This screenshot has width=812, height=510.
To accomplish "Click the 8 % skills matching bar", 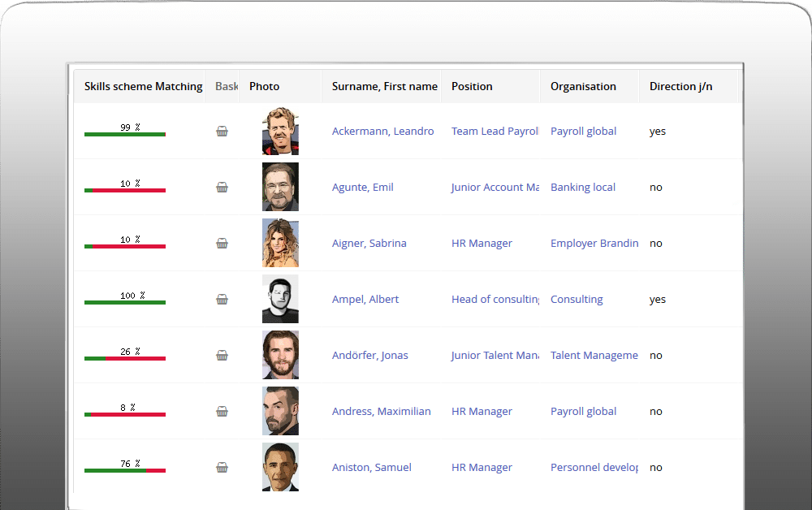I will tap(125, 415).
